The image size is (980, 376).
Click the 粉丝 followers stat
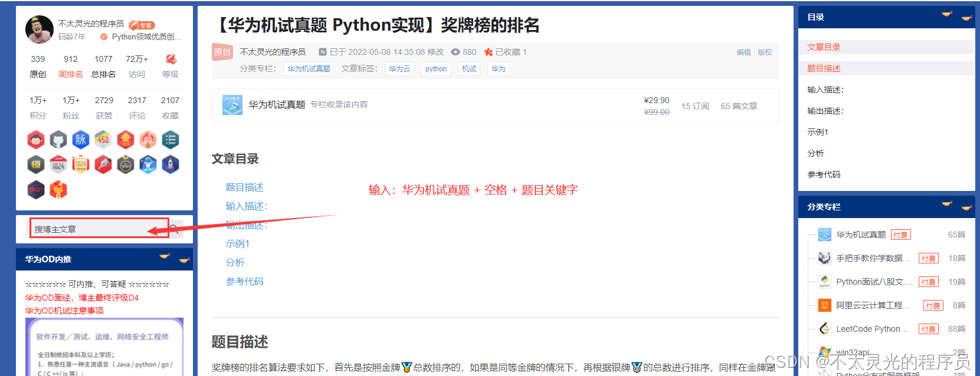(71, 108)
